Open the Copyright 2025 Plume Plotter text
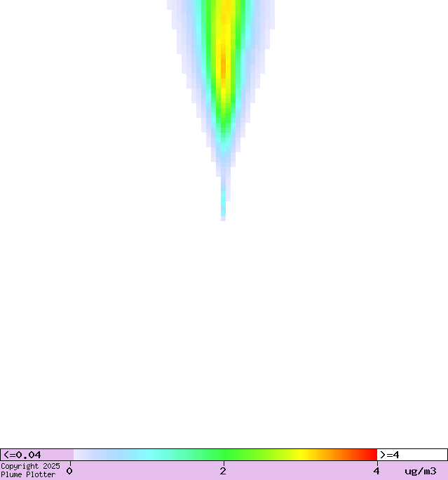The height and width of the screenshot is (480, 448). [30, 470]
